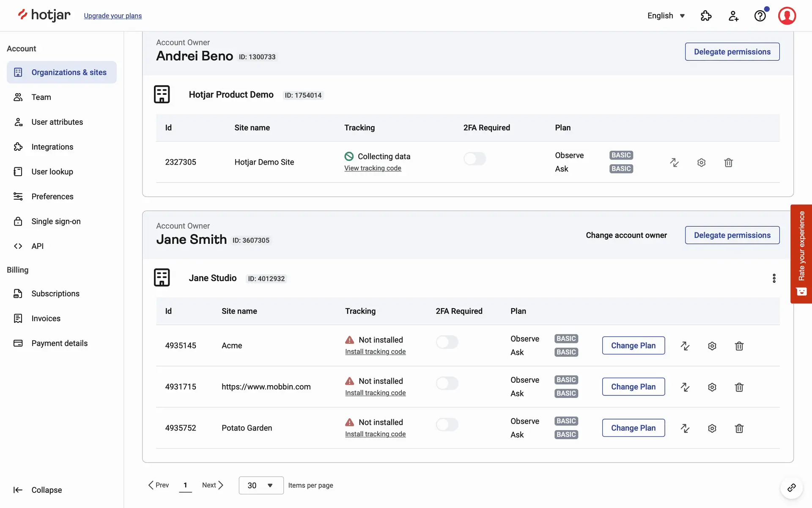The height and width of the screenshot is (508, 812).
Task: Toggle 2FA Required for Hotjar Demo Site
Action: tap(475, 159)
